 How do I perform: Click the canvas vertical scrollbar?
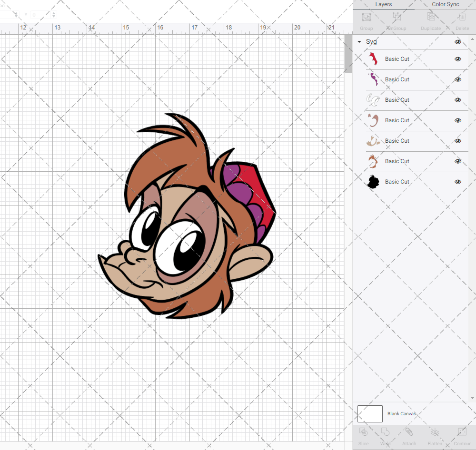coord(348,53)
